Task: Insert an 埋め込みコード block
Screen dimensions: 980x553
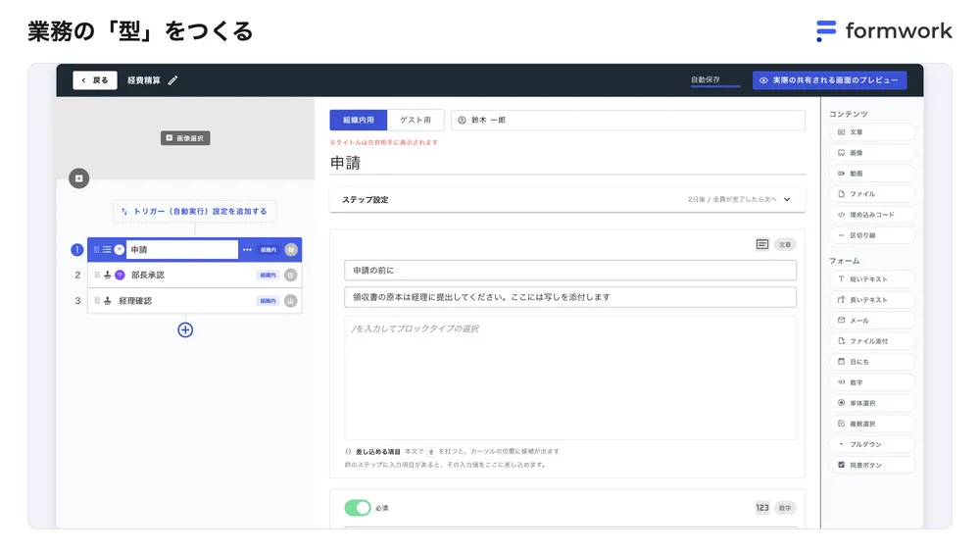Action: [872, 215]
